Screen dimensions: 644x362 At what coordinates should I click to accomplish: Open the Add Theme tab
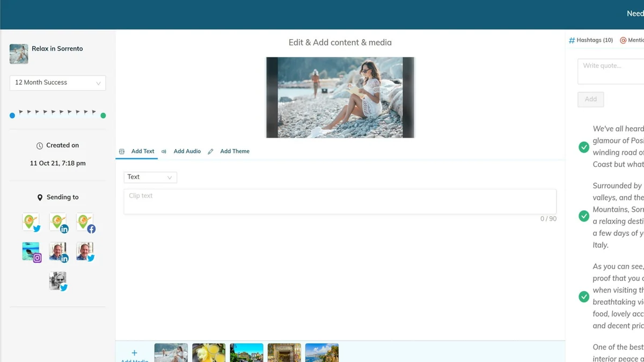tap(235, 151)
